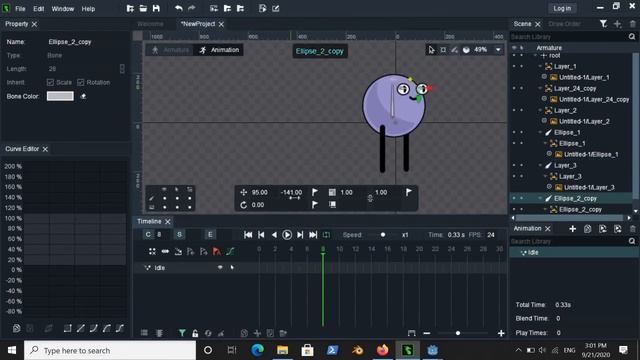Open the File menu

[20, 9]
